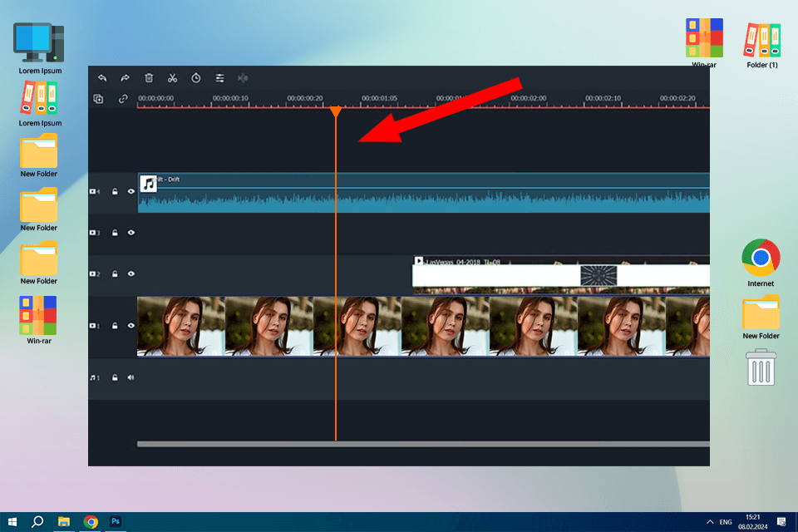Toggle lock on video track 1
Screen dimensions: 798x532
(115, 326)
